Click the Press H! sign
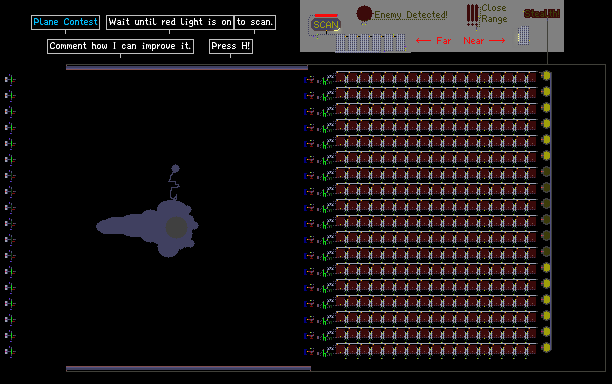The width and height of the screenshot is (612, 384). click(x=231, y=46)
